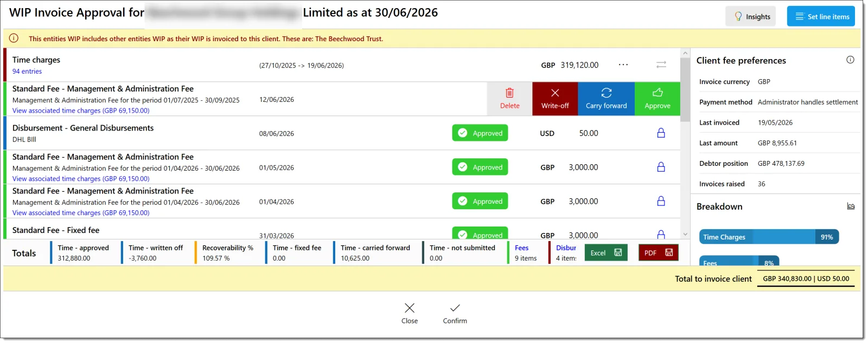This screenshot has height=343, width=868.
Task: Click the lock icon on USD 50.00 disbursement
Action: pyautogui.click(x=661, y=133)
